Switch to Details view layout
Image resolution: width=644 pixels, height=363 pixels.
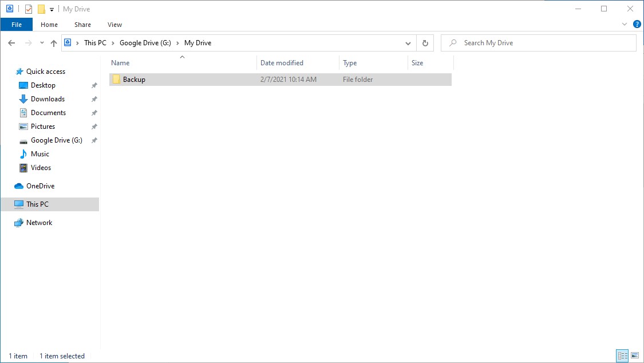click(x=622, y=356)
